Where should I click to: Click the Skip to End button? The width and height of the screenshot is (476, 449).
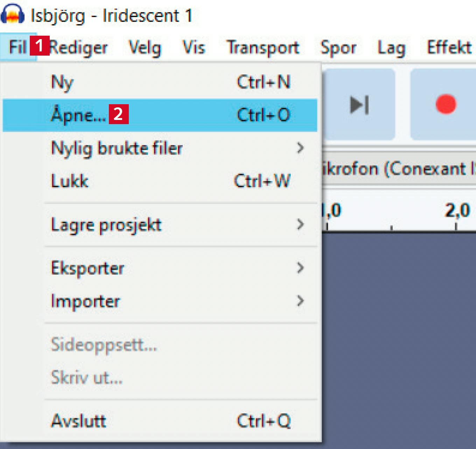(359, 104)
